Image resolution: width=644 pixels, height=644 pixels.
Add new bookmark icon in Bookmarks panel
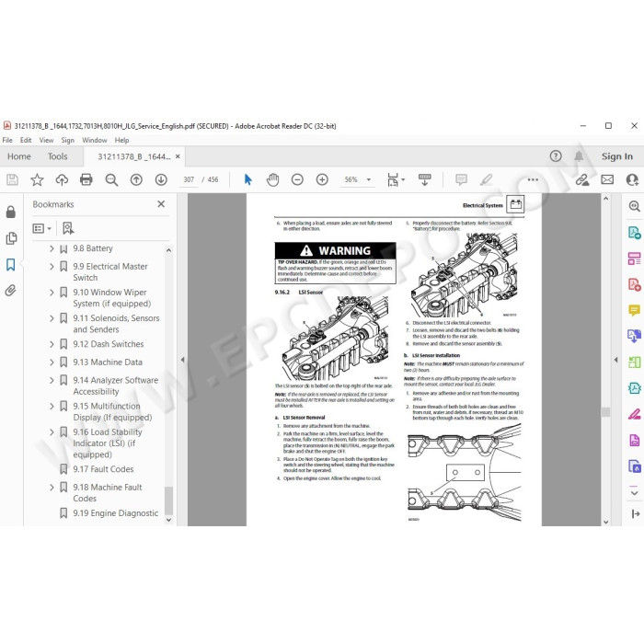coord(68,228)
